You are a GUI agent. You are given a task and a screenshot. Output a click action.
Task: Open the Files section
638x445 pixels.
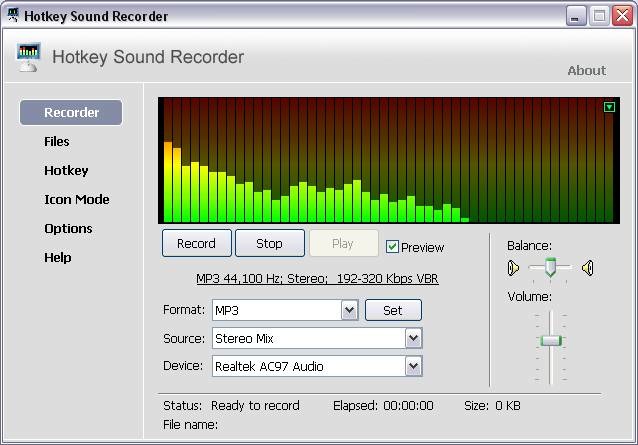coord(57,142)
